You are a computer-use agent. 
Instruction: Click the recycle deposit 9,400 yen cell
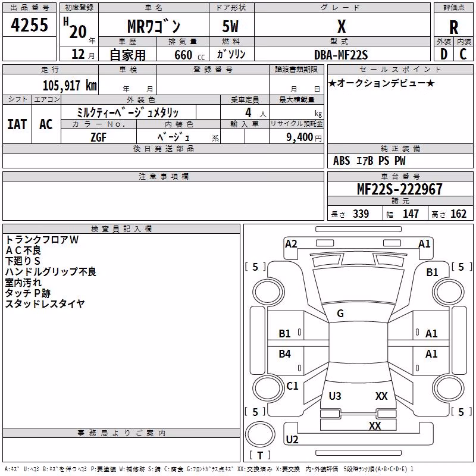tap(296, 137)
